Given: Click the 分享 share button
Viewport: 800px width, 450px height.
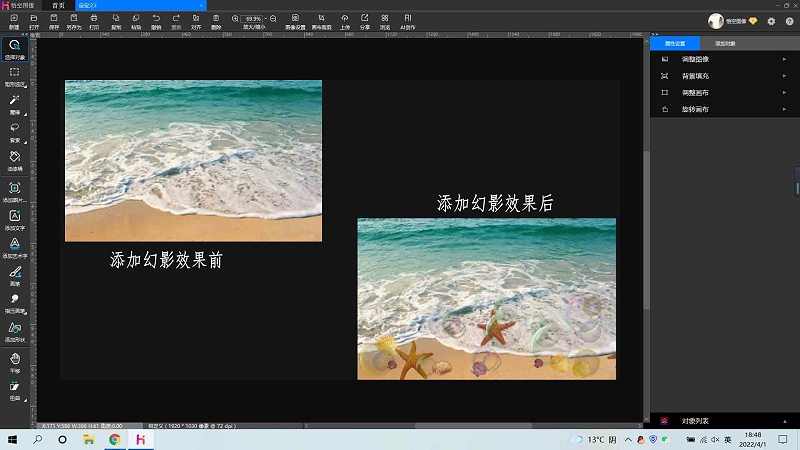Looking at the screenshot, I should tap(365, 21).
